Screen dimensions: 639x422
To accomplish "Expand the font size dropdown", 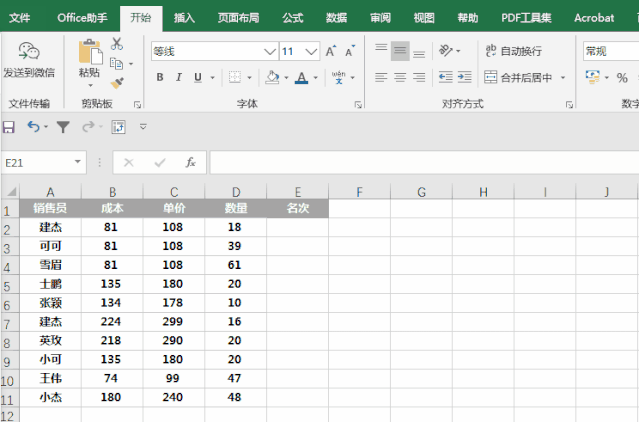I will (314, 51).
